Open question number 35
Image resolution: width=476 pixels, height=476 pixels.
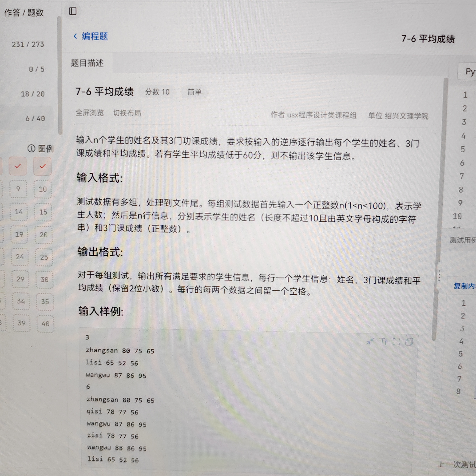(x=45, y=302)
